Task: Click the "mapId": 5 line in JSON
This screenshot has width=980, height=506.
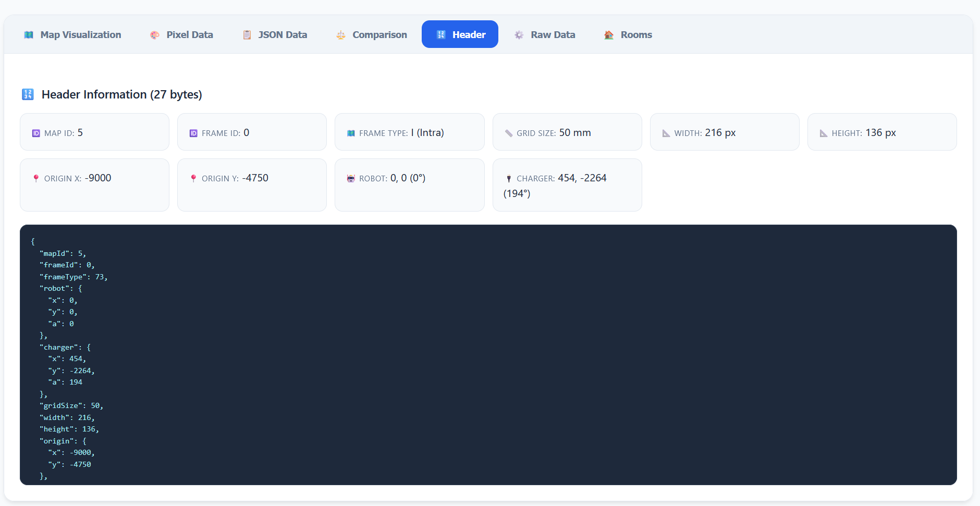Action: 63,254
